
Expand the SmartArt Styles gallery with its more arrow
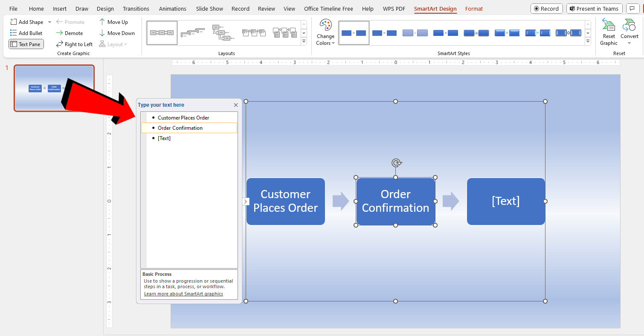pyautogui.click(x=588, y=41)
